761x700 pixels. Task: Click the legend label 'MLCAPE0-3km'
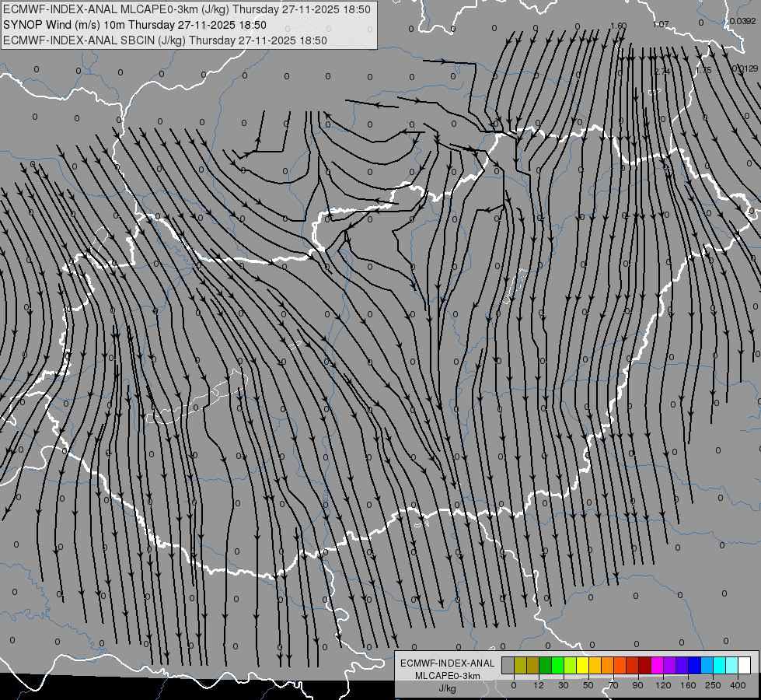coord(448,676)
